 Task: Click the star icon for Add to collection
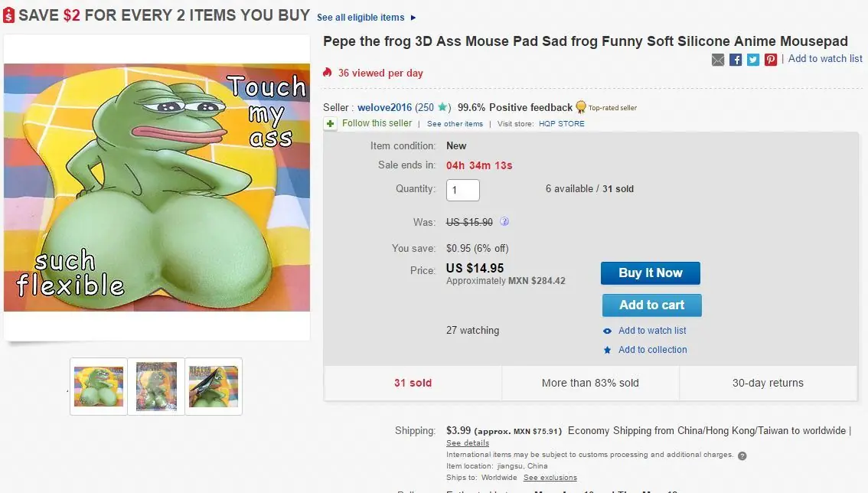point(607,350)
